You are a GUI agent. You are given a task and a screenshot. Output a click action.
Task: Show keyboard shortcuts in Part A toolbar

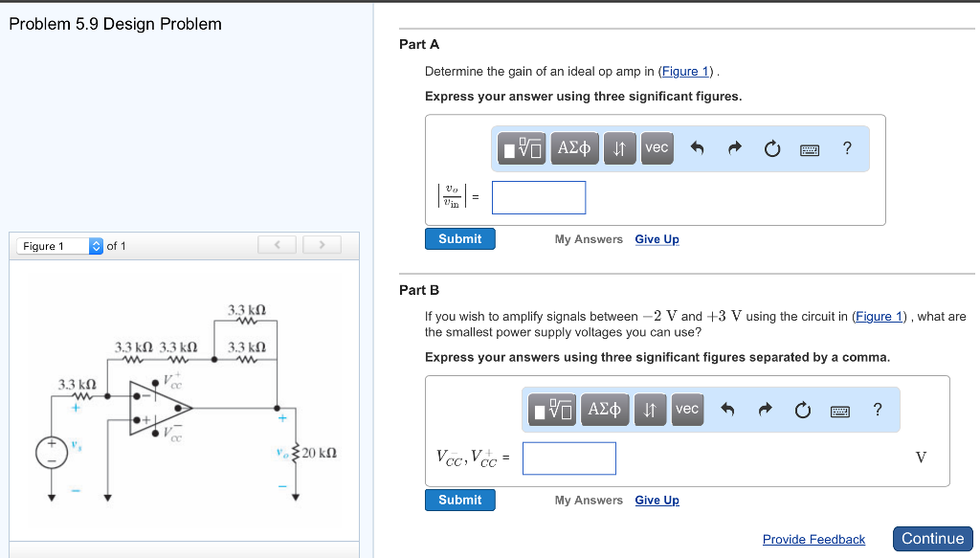tap(810, 150)
